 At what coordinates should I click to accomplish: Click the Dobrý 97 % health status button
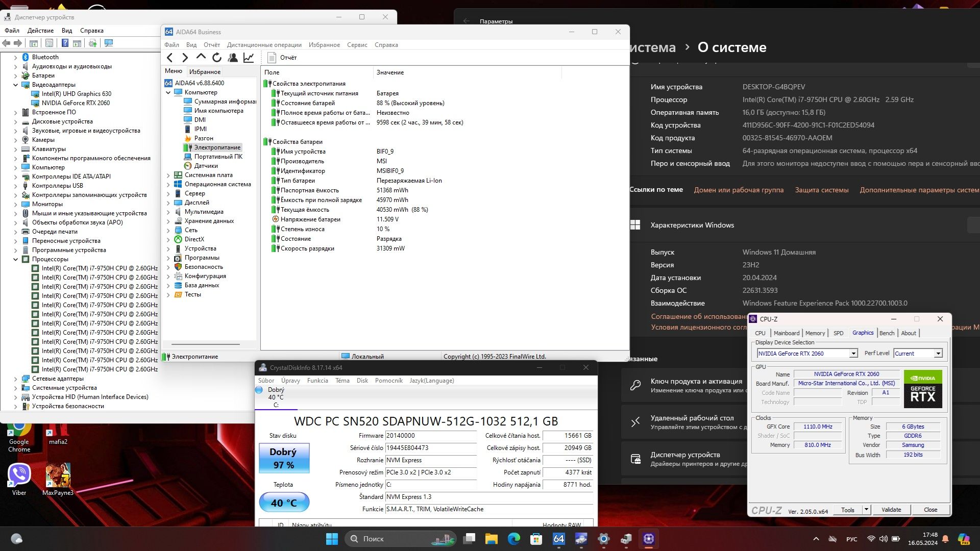coord(283,458)
